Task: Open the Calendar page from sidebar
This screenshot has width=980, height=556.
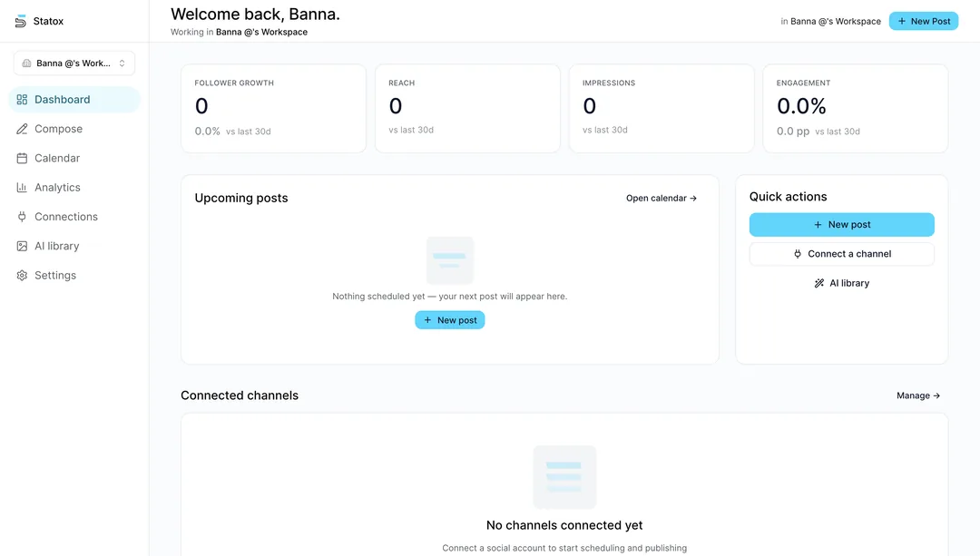Action: click(x=74, y=158)
